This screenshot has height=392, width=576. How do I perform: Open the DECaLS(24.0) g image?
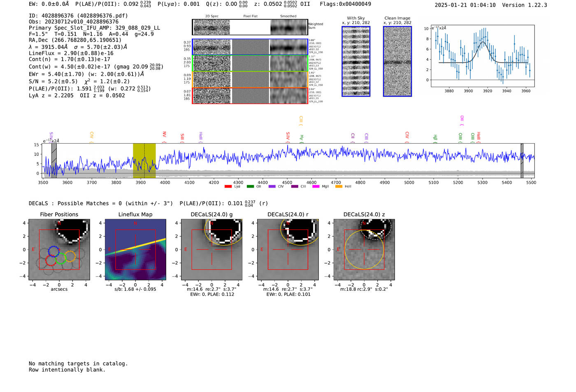pyautogui.click(x=211, y=249)
